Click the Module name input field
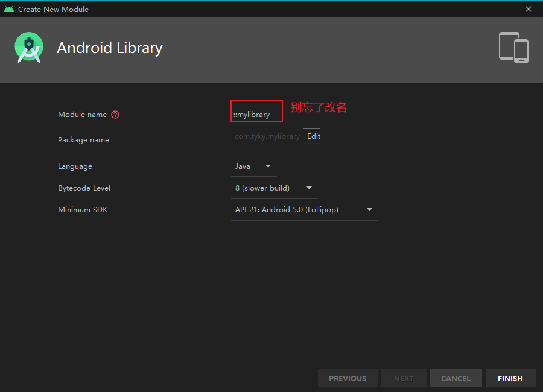 pos(358,114)
